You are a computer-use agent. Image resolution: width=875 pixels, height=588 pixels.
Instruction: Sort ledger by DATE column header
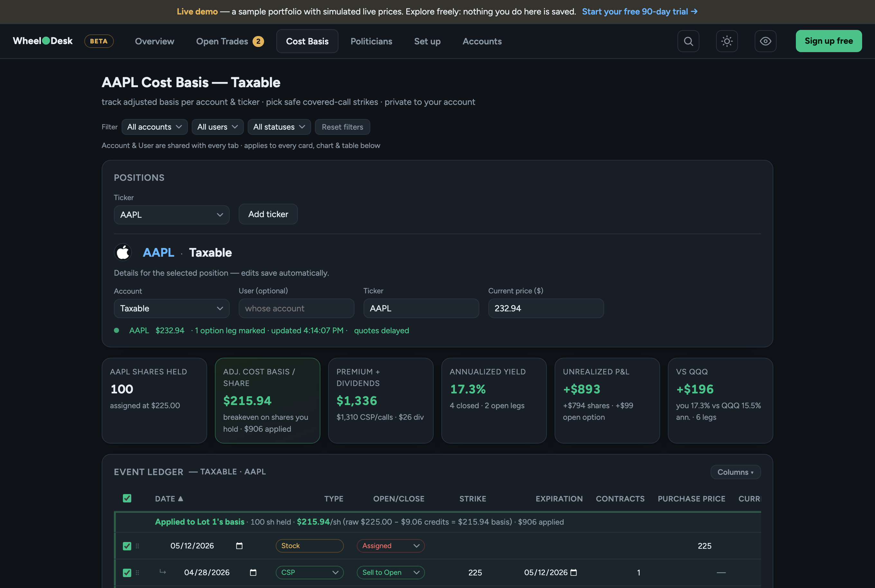[169, 499]
